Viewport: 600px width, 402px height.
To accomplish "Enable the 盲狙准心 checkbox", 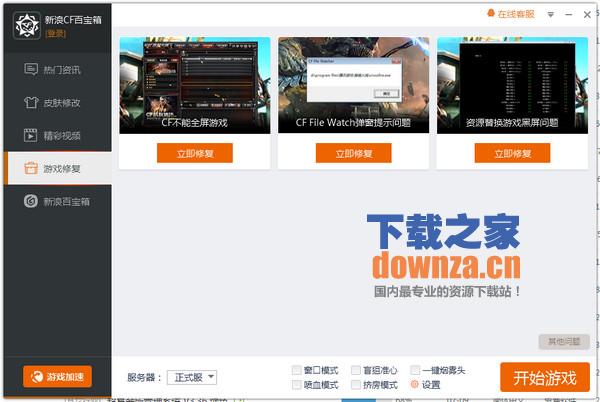I will tap(355, 370).
